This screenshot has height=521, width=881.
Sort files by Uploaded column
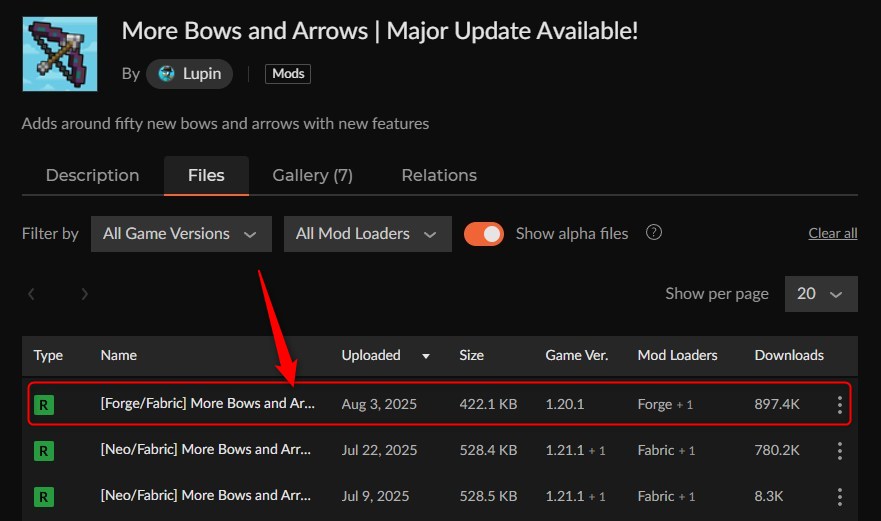371,355
